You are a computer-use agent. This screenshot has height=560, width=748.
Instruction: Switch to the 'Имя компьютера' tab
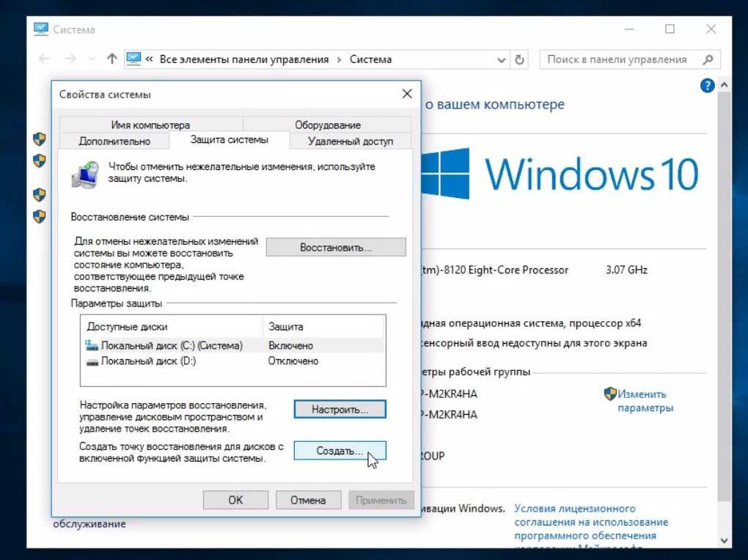click(x=150, y=125)
